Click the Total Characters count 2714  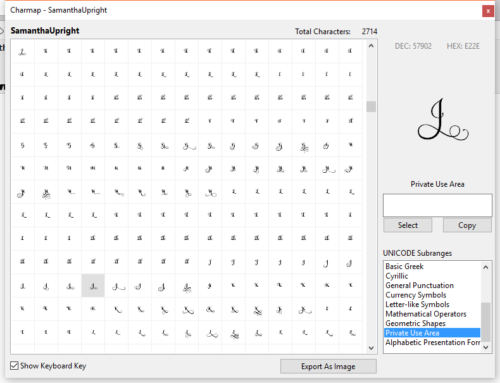[370, 31]
